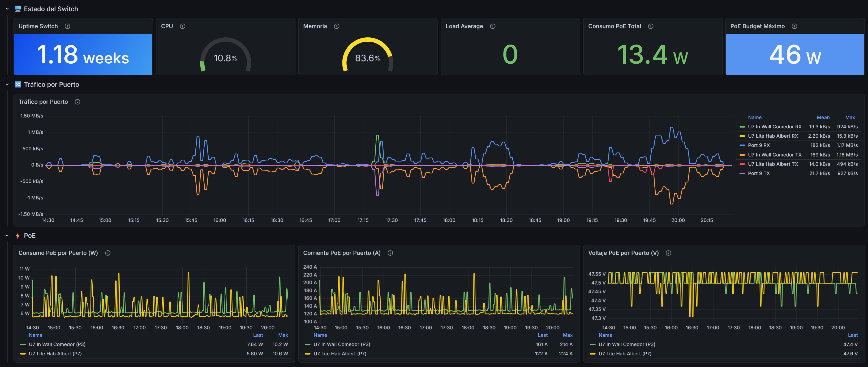Open info icon on Tráfico por Puerto graph
This screenshot has width=868, height=367.
point(78,102)
